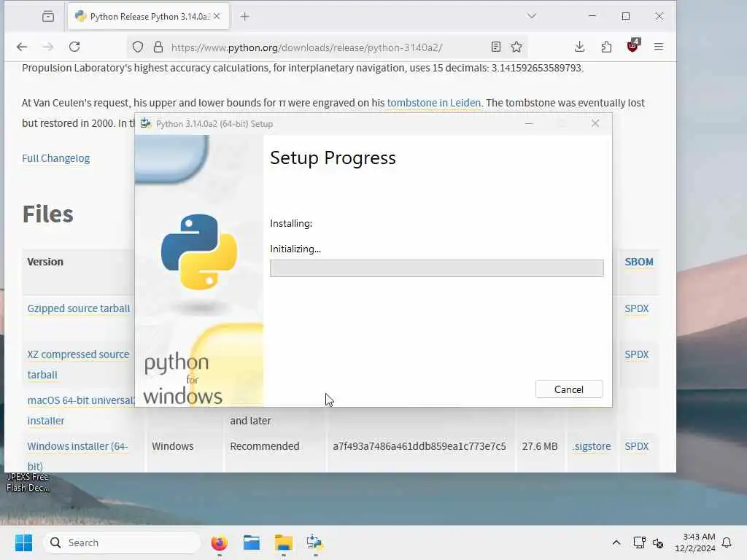Open blue File Explorer taskbar icon
747x560 pixels.
(252, 542)
